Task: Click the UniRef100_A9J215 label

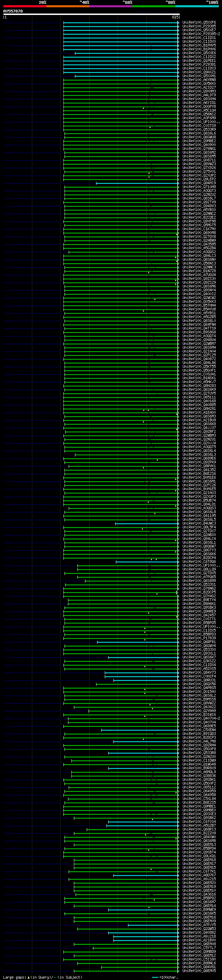Action: [199, 879]
